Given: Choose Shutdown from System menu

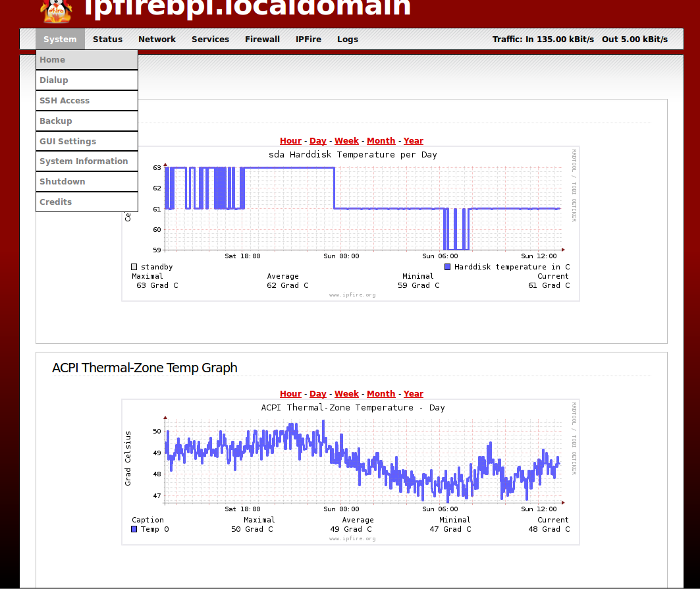Looking at the screenshot, I should 87,182.
